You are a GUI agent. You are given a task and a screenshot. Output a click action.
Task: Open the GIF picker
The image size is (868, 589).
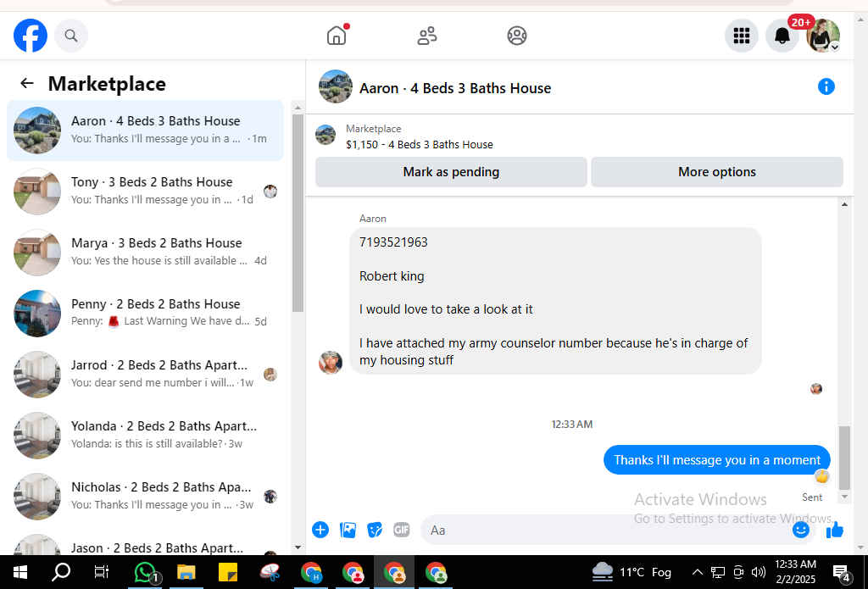401,530
